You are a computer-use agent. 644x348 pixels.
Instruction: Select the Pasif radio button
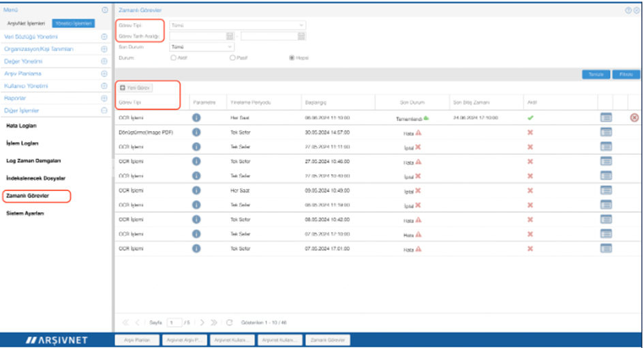(x=232, y=58)
